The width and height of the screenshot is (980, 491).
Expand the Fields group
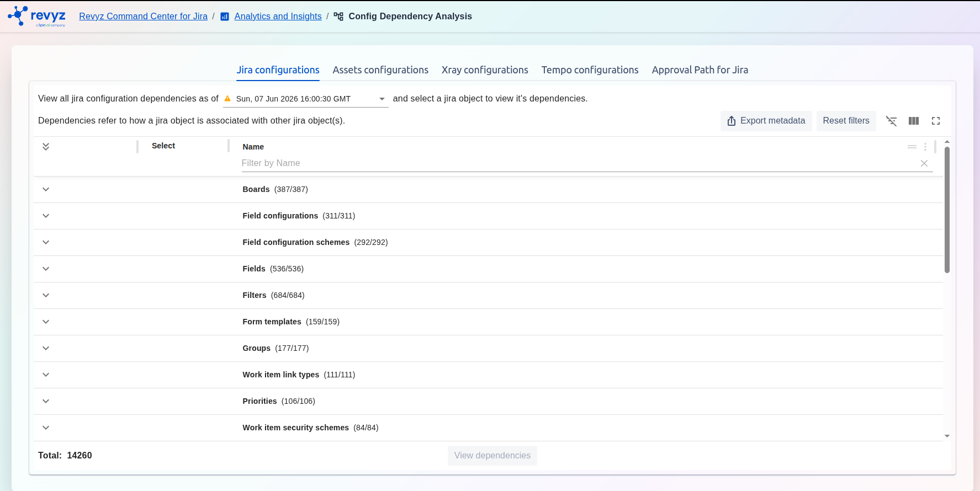click(46, 269)
